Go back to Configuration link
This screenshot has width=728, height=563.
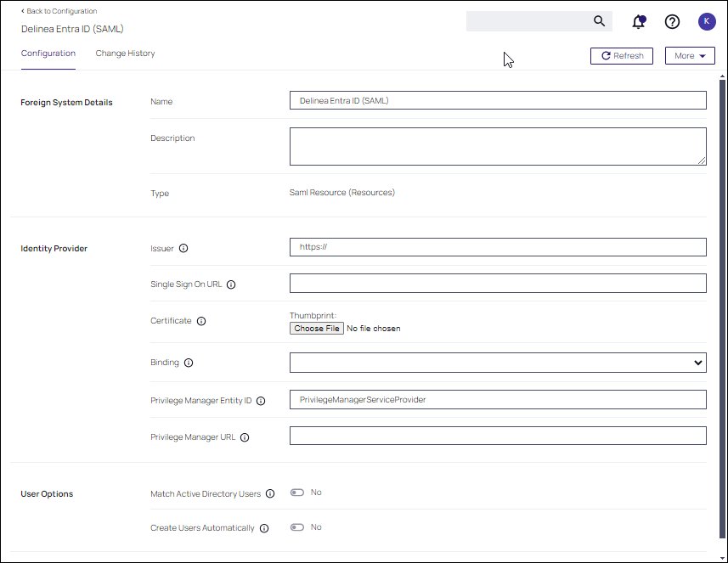coord(59,11)
